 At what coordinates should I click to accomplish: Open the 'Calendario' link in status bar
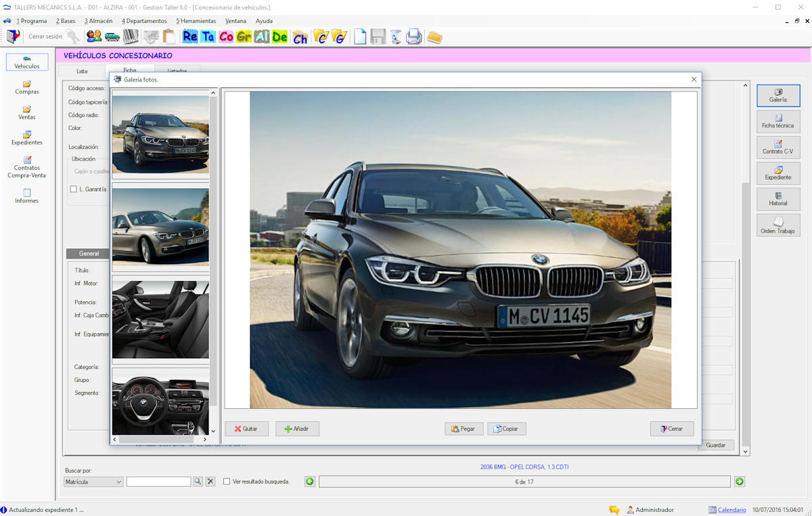731,510
